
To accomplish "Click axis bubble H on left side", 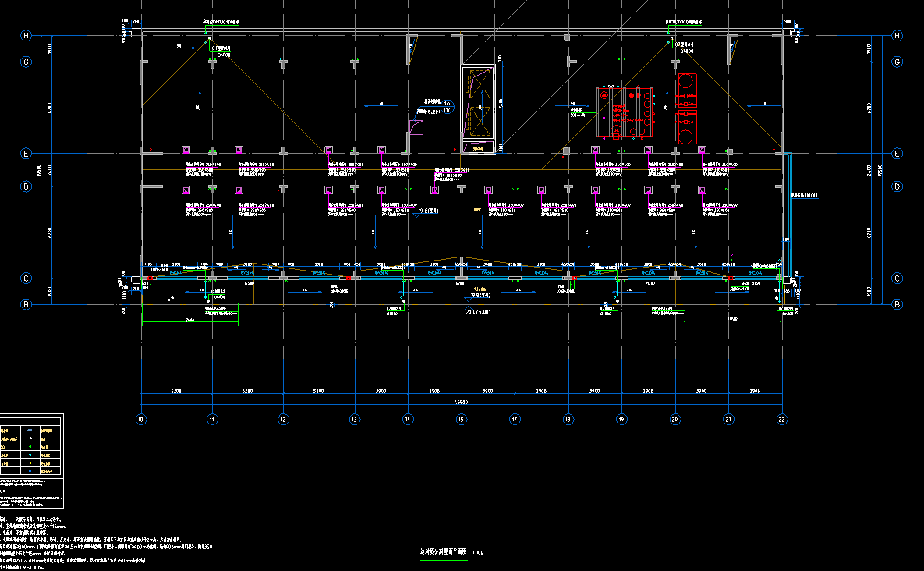I will pyautogui.click(x=26, y=36).
